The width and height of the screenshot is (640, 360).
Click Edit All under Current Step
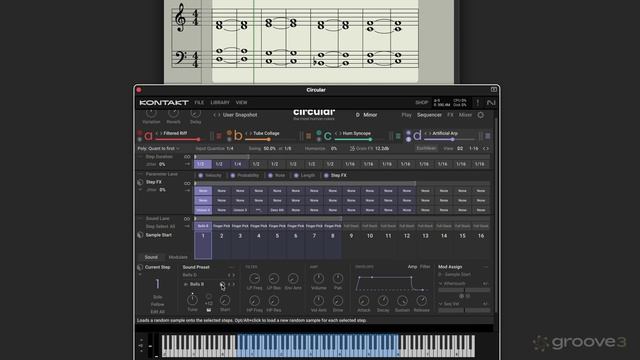point(158,312)
